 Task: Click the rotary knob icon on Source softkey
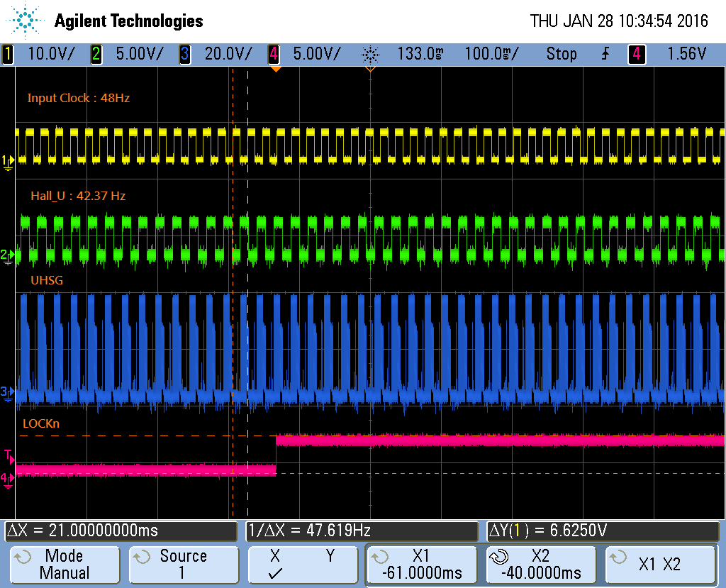[x=142, y=557]
